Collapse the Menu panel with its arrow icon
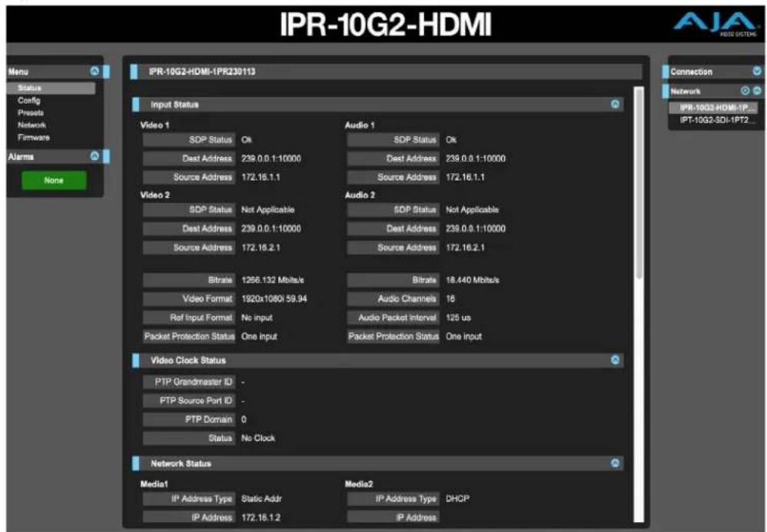 pos(95,71)
